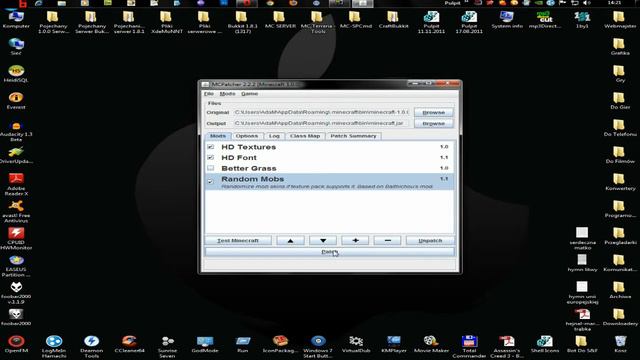Select the Shell Icons desktop icon
Image resolution: width=640 pixels, height=360 pixels.
click(x=544, y=343)
